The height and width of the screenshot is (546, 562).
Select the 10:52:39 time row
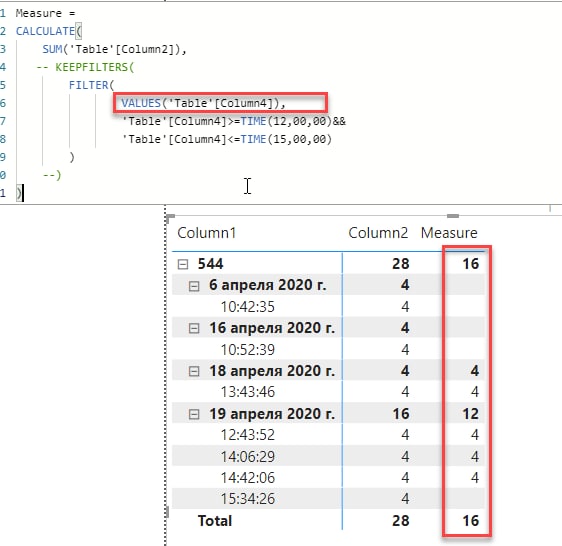tap(248, 350)
